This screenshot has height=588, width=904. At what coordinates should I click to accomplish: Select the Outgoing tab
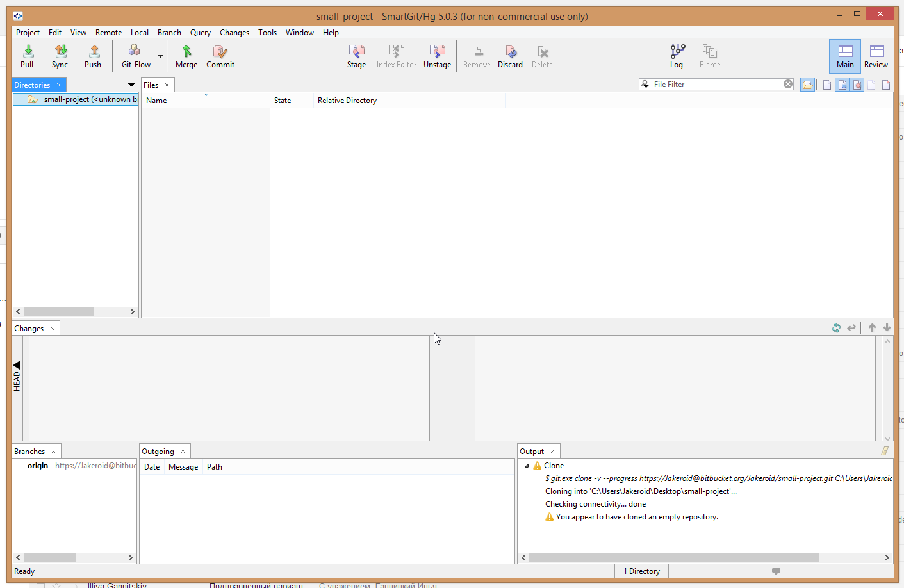pos(158,452)
